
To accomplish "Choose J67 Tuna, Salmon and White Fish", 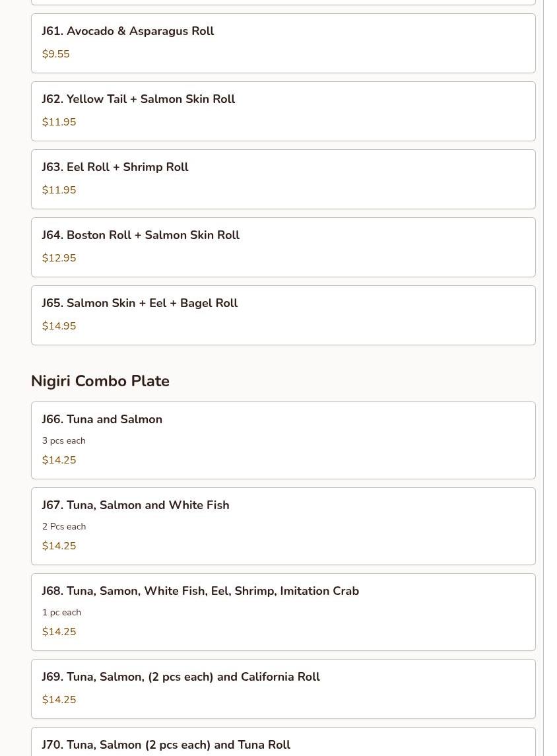I will 136,506.
